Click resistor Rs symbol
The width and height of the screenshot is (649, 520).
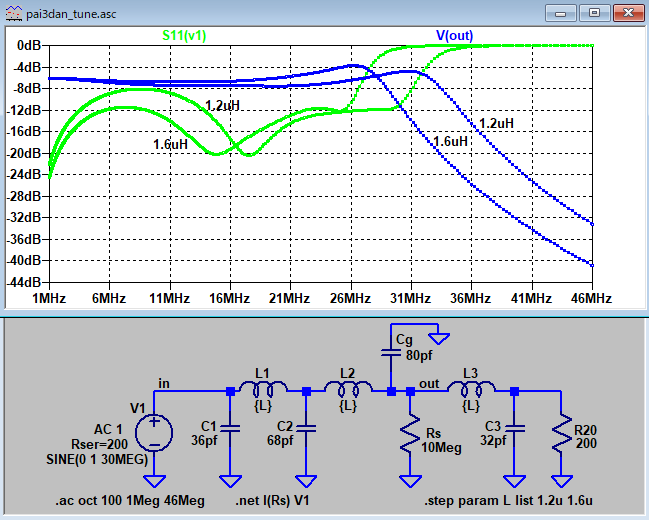(x=410, y=433)
